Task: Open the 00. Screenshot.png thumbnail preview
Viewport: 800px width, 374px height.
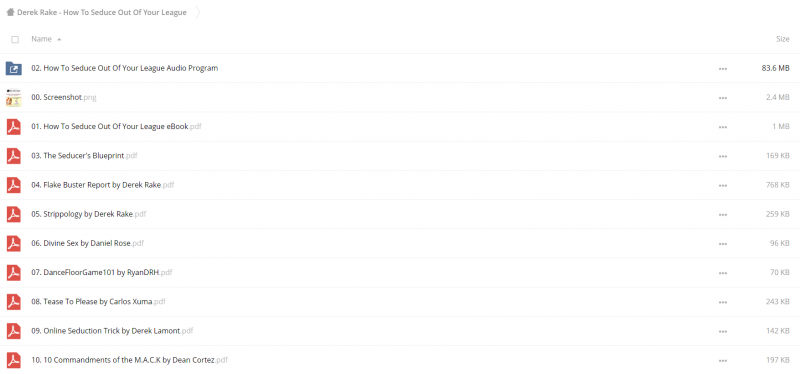Action: 14,97
